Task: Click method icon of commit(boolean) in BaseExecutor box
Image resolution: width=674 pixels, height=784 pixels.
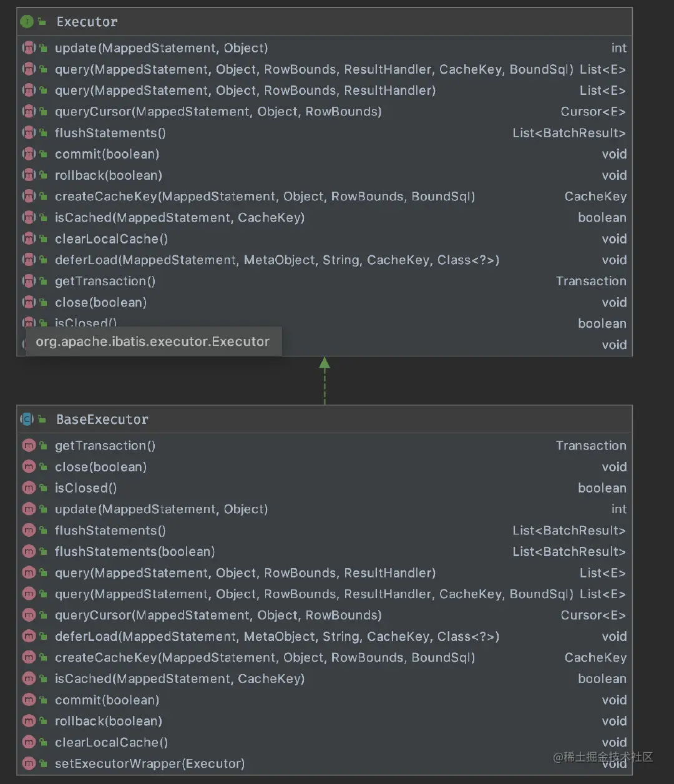Action: [x=29, y=700]
